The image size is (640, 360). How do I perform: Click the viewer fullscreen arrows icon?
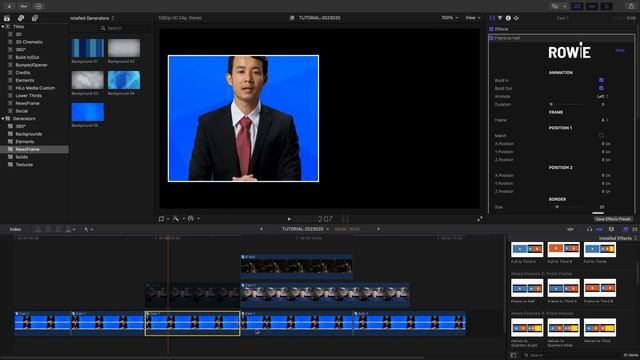pos(480,219)
